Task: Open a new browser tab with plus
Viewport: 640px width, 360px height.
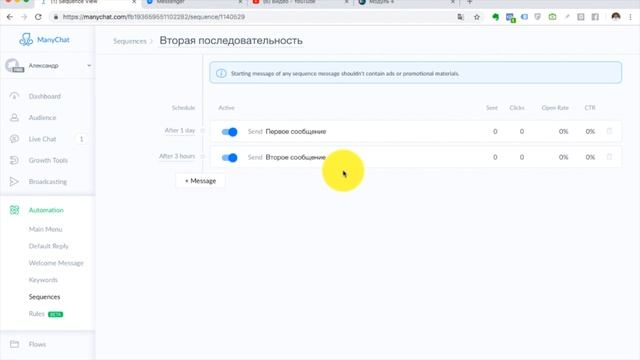Action: (x=469, y=2)
